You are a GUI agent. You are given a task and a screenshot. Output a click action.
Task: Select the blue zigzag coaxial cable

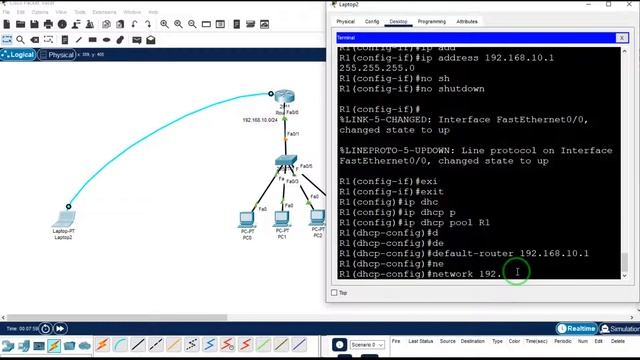coord(210,345)
